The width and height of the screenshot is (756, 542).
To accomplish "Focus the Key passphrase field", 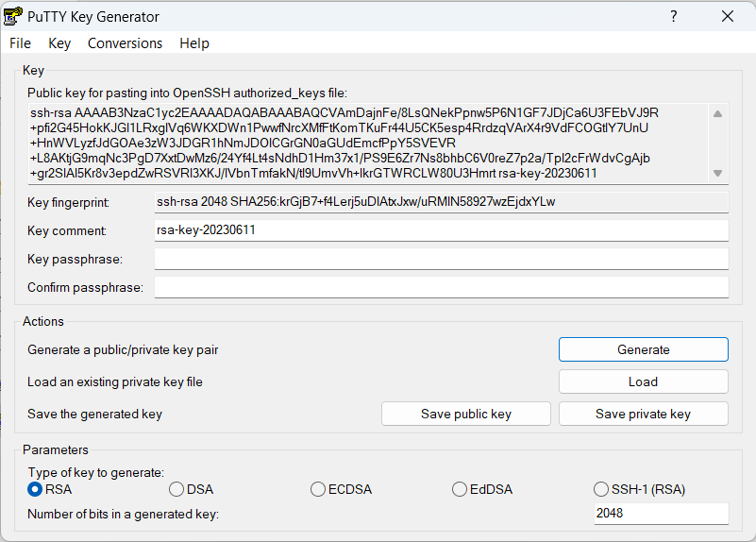I will pyautogui.click(x=441, y=259).
